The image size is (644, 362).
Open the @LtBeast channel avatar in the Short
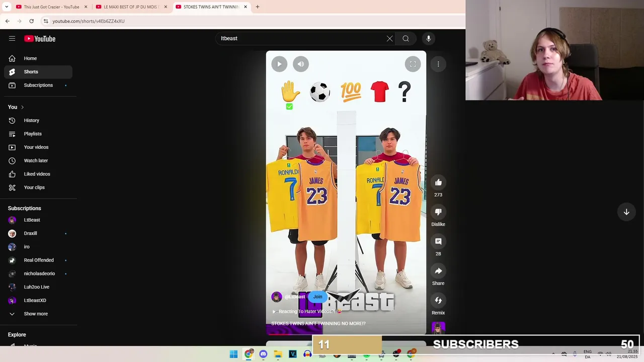pos(277,297)
